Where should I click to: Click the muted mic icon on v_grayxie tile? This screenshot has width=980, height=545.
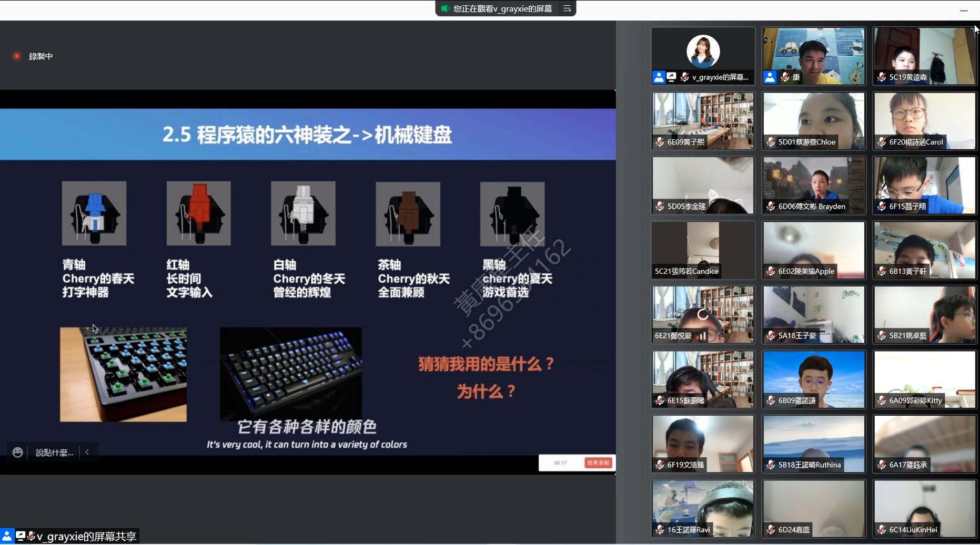(x=684, y=77)
